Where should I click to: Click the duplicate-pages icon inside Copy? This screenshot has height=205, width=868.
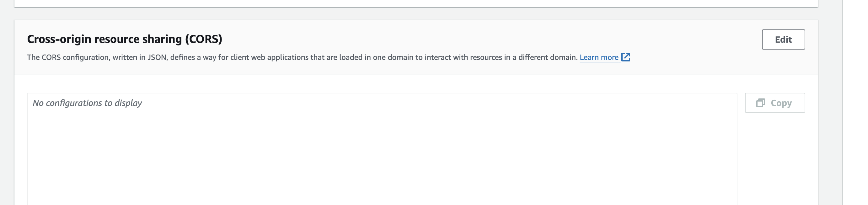760,103
